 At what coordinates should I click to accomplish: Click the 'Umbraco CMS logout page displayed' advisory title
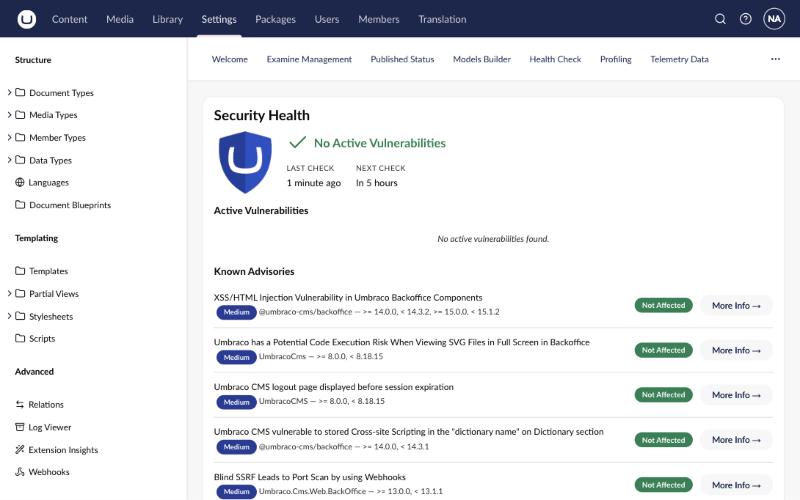tap(334, 387)
